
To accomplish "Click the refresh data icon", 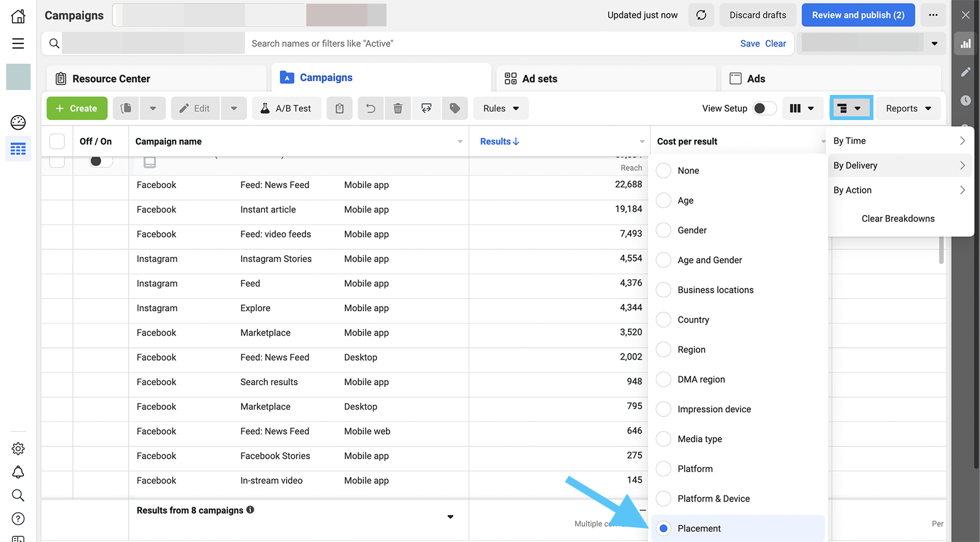I will (x=701, y=15).
